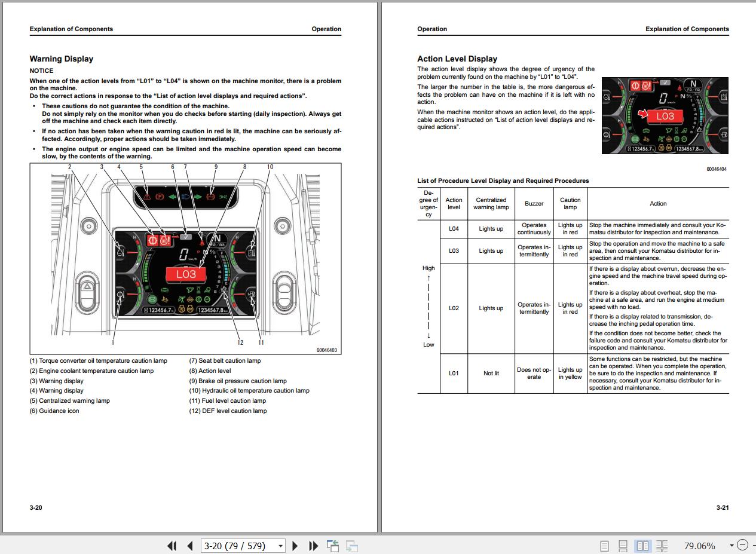Screen dimensions: 756x554
Task: Go to the previous page
Action: click(x=190, y=546)
